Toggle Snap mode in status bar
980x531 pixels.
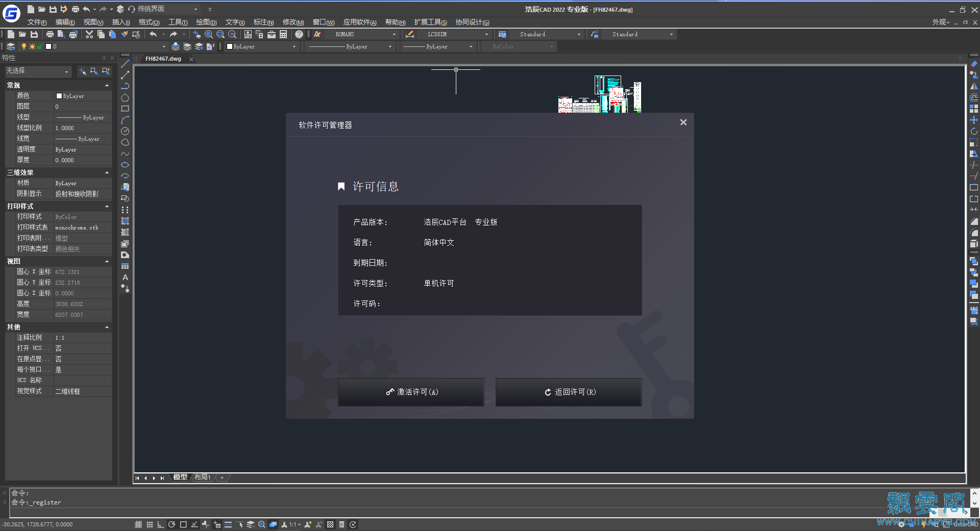(x=138, y=524)
